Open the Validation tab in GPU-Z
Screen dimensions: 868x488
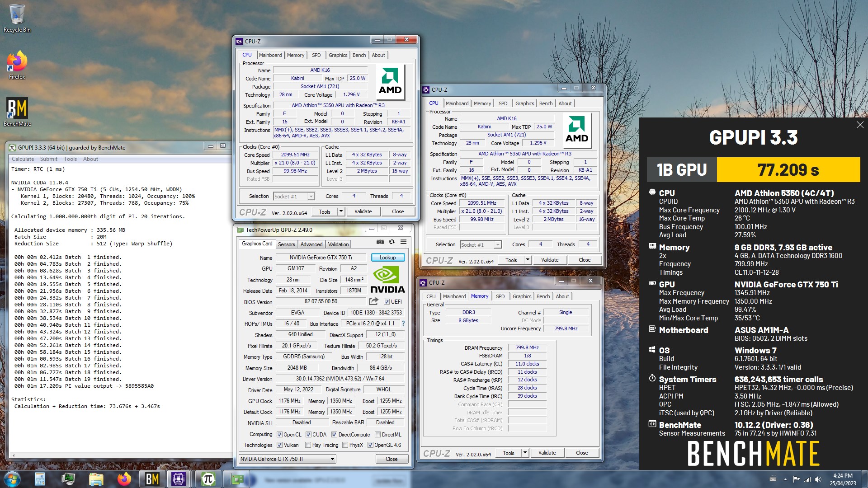click(x=338, y=244)
